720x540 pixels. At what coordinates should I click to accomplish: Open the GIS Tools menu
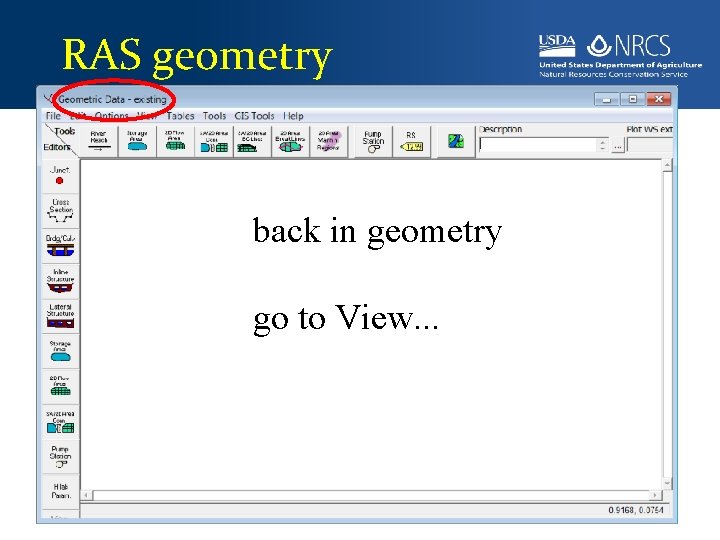pyautogui.click(x=254, y=116)
